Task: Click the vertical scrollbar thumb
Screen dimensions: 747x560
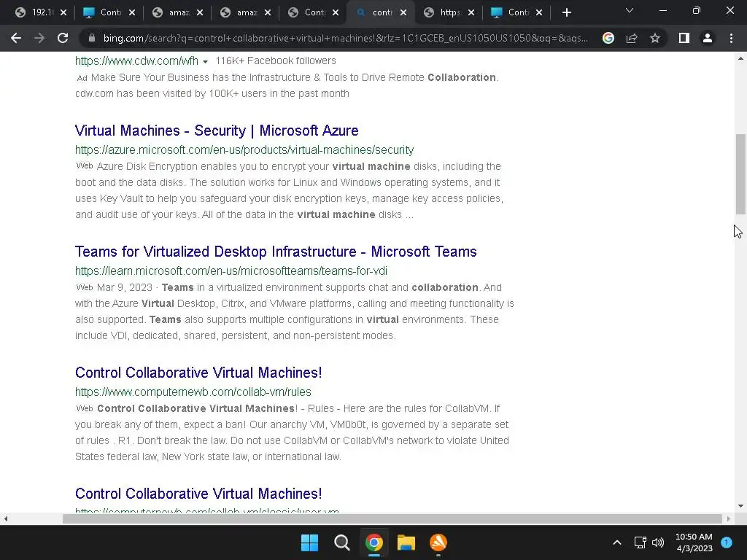Action: (740, 174)
